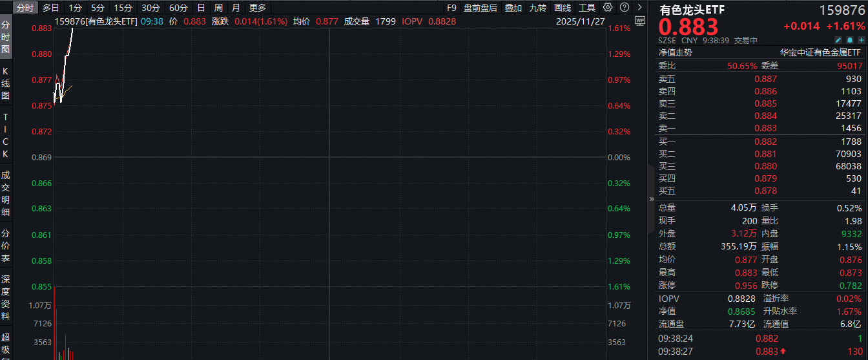Image resolution: width=868 pixels, height=360 pixels.
Task: Click the F9 button
Action: pyautogui.click(x=451, y=8)
